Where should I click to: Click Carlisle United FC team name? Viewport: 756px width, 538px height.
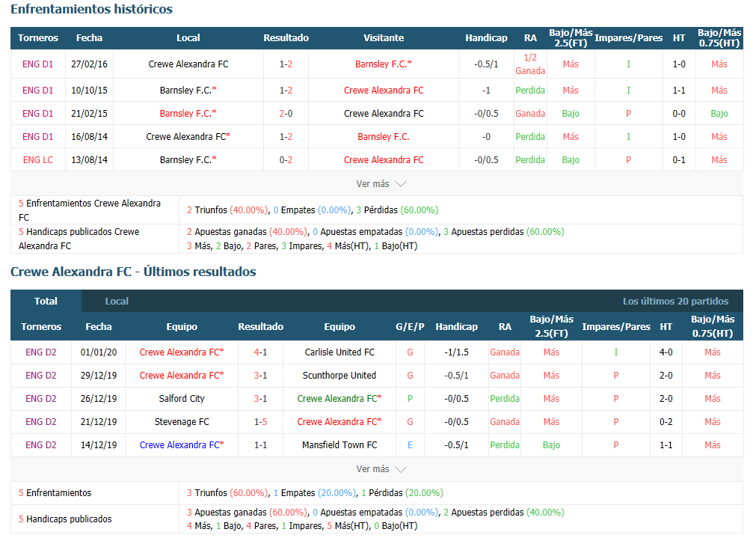339,352
